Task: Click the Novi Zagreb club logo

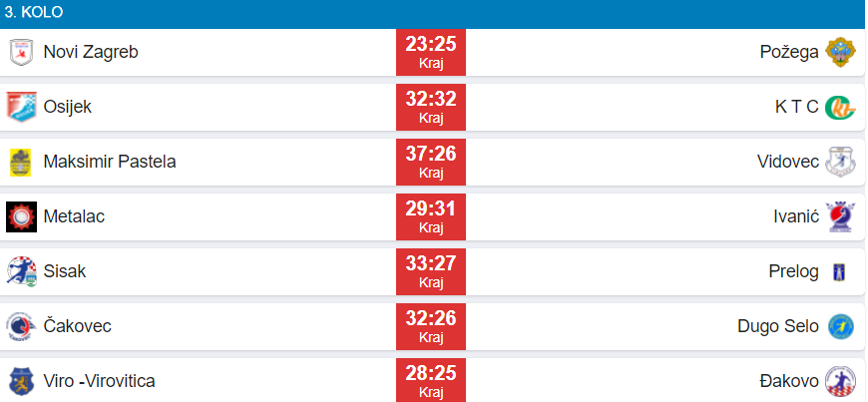Action: tap(21, 52)
